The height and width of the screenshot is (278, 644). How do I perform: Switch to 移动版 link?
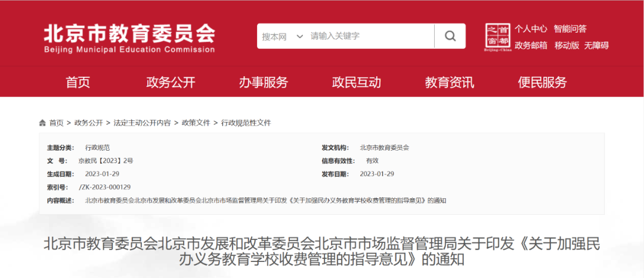tap(567, 45)
